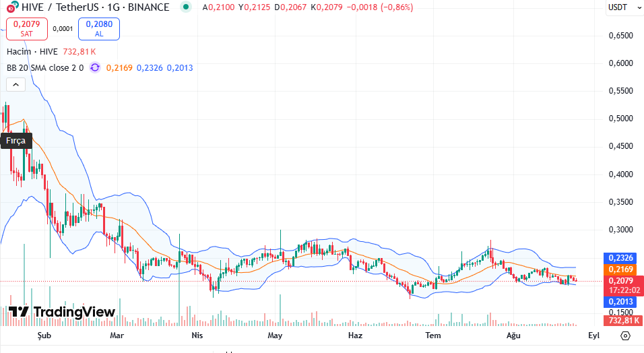Click the 0,3500 price axis label
Viewport: 644px width, 353px height.
pyautogui.click(x=621, y=202)
